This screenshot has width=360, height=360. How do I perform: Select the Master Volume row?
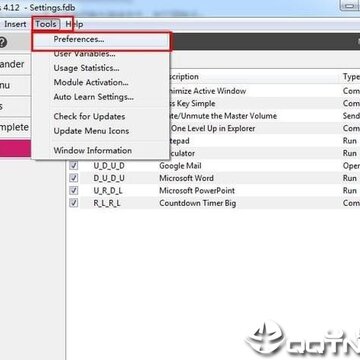click(x=265, y=116)
